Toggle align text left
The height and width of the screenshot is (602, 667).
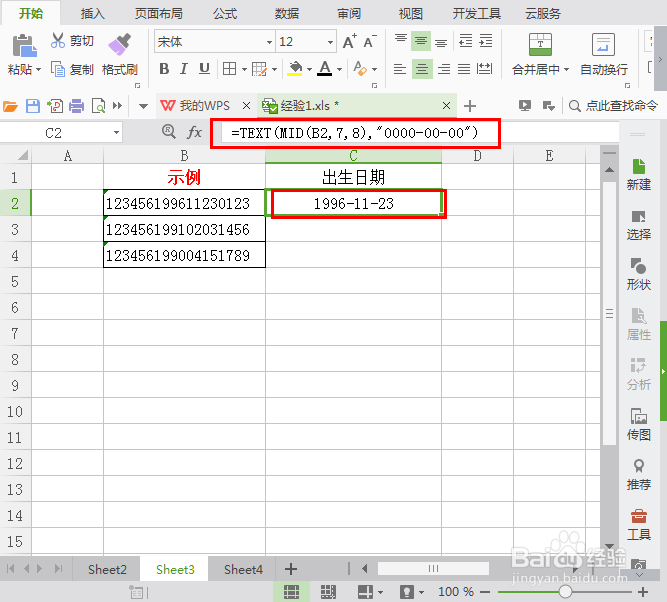(x=400, y=69)
